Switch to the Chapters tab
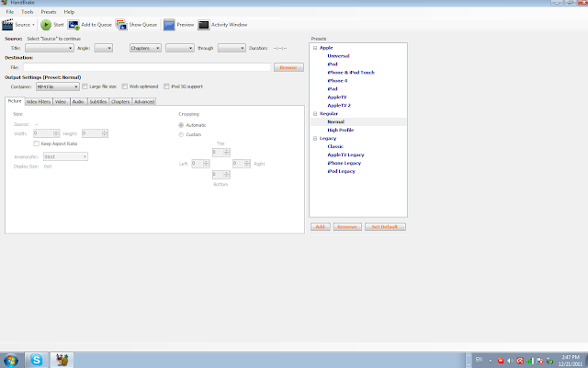The image size is (588, 368). click(120, 102)
